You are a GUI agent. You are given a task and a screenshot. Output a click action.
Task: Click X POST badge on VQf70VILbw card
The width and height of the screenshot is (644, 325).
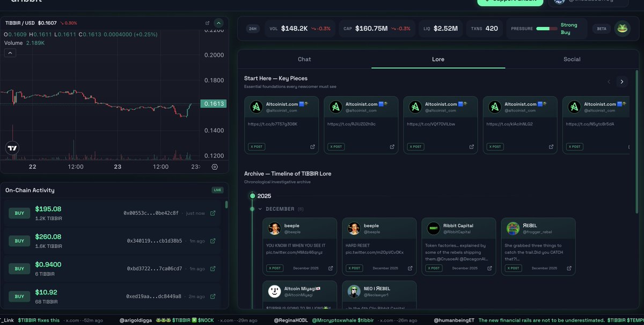pos(415,147)
